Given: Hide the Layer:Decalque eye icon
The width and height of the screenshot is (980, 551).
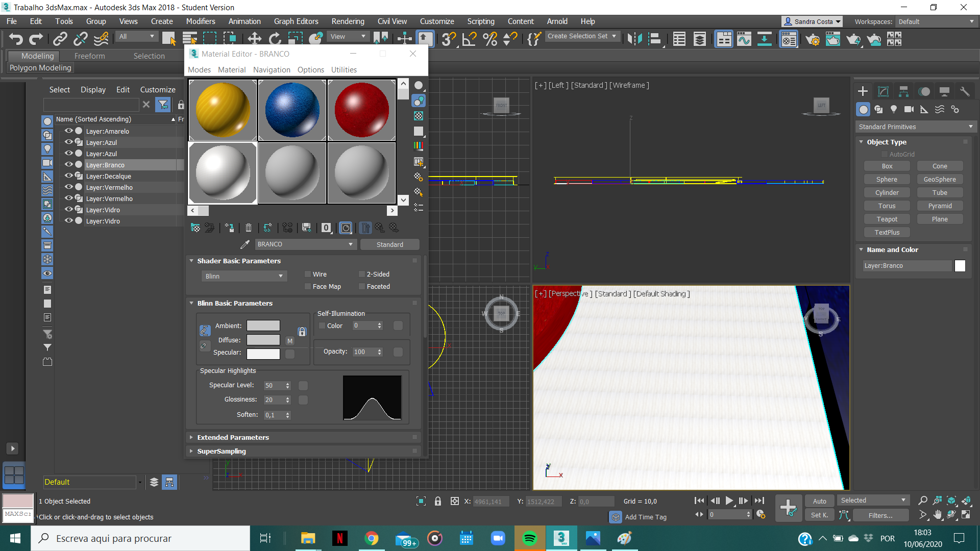Looking at the screenshot, I should tap(68, 176).
